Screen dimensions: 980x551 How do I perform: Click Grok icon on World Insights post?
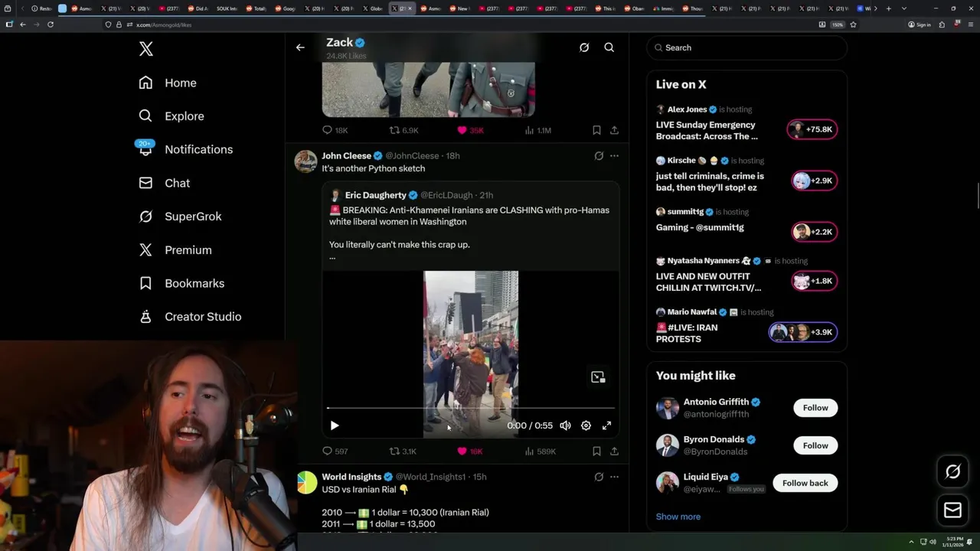coord(599,477)
